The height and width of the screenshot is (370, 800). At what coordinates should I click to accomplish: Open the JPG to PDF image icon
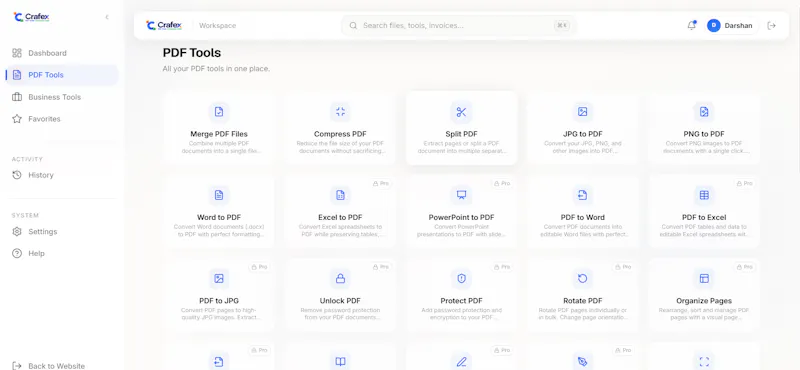(x=583, y=112)
